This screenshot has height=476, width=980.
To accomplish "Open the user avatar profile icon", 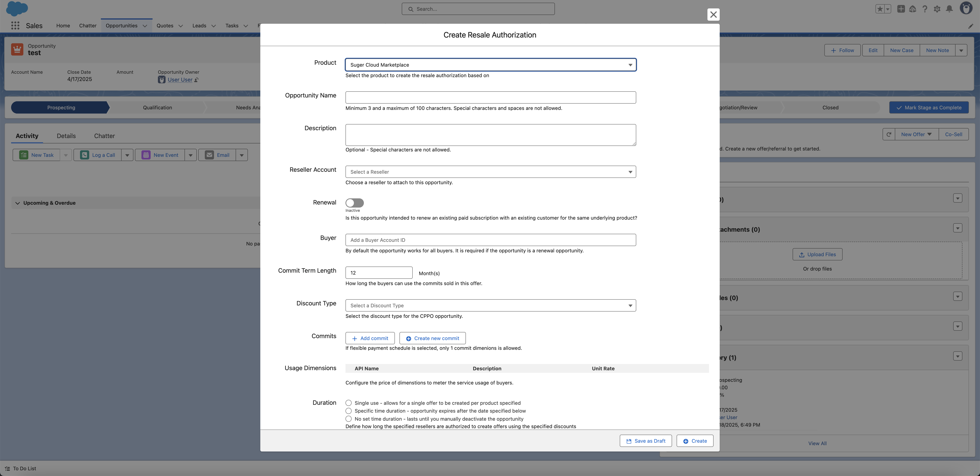I will pos(966,8).
